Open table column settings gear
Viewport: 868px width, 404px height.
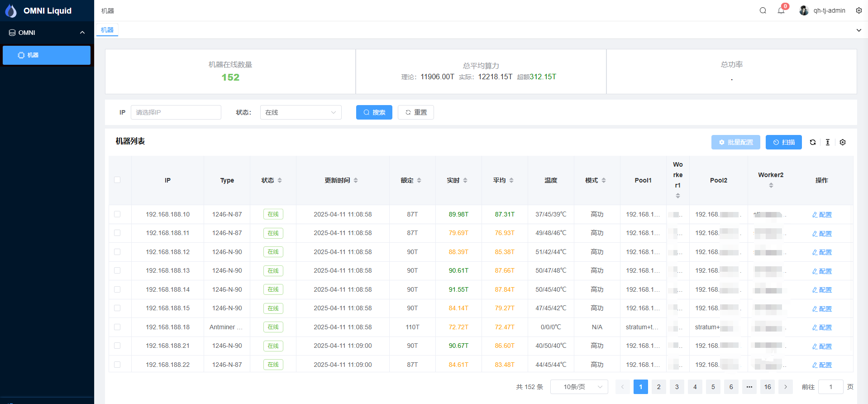[x=843, y=142]
